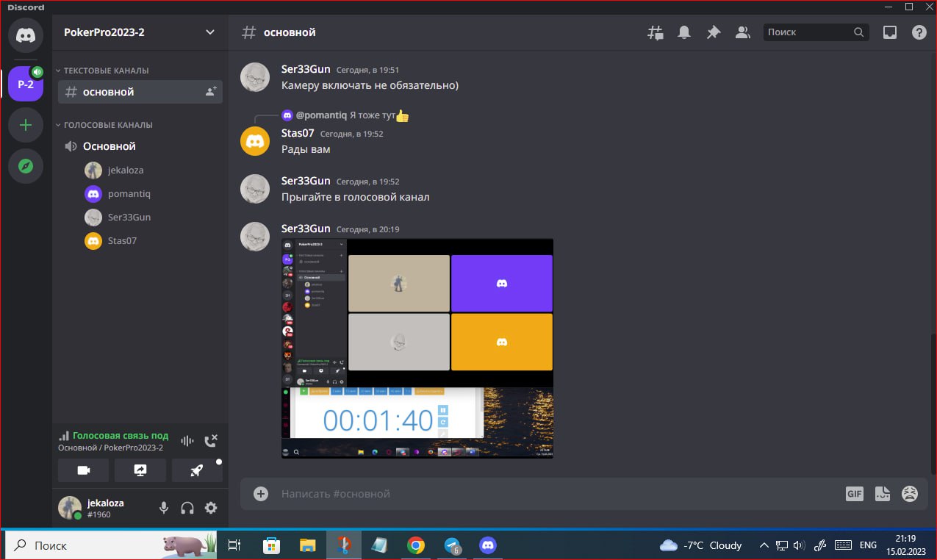Deafen with headphones icon
This screenshot has width=937, height=560.
coord(187,508)
